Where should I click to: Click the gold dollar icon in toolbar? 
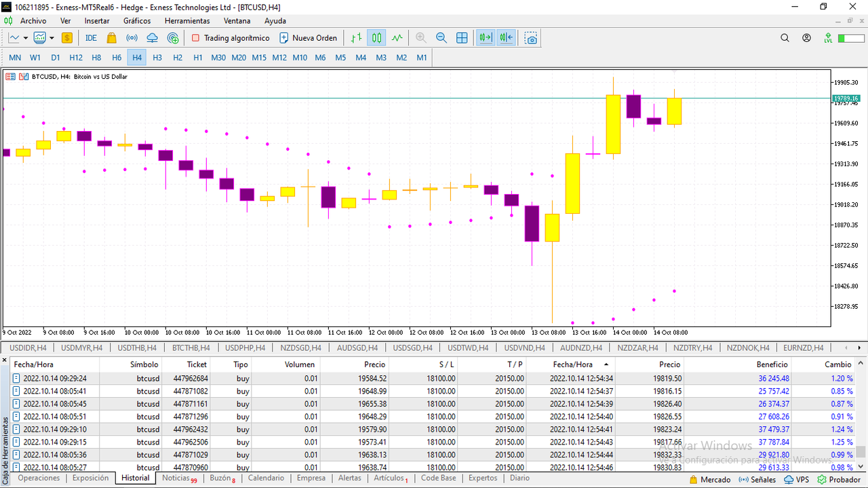point(67,38)
